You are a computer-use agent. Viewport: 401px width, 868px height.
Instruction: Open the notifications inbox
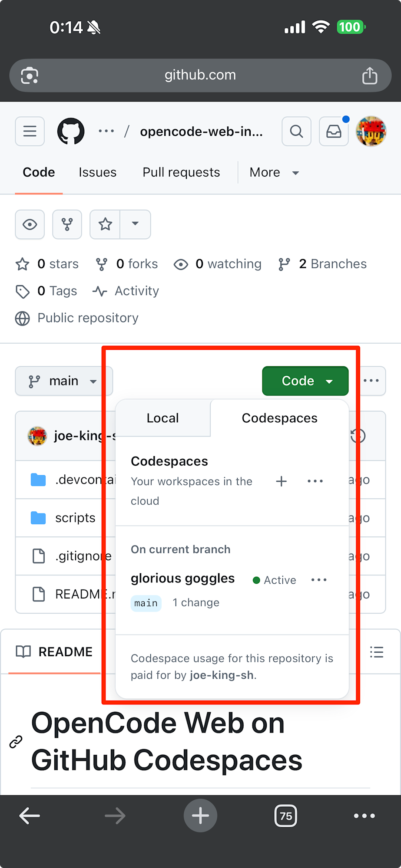tap(334, 131)
